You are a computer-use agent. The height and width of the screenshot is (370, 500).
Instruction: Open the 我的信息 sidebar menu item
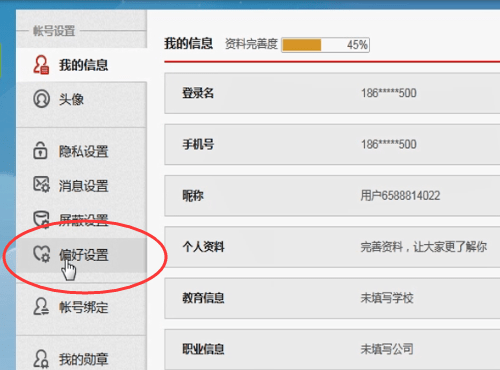point(82,65)
